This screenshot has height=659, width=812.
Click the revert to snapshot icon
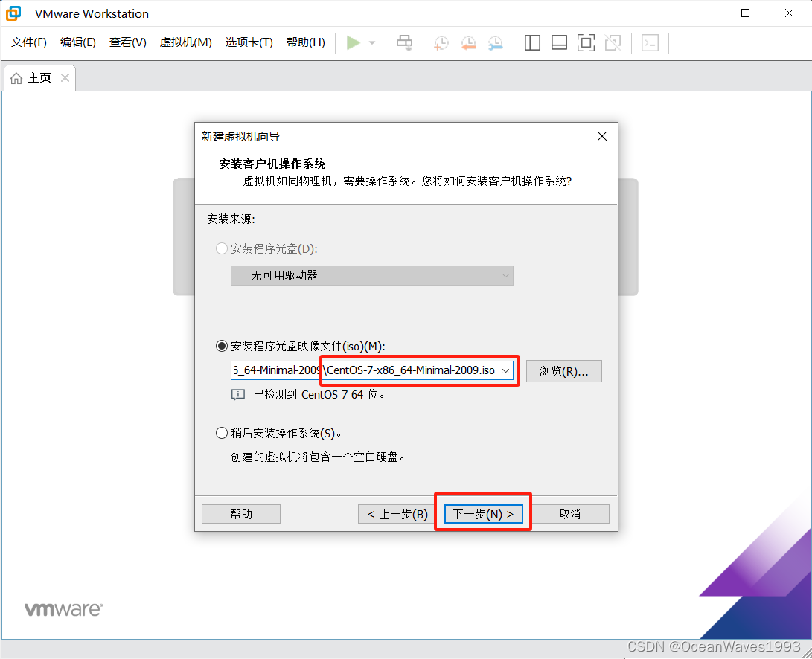(469, 42)
